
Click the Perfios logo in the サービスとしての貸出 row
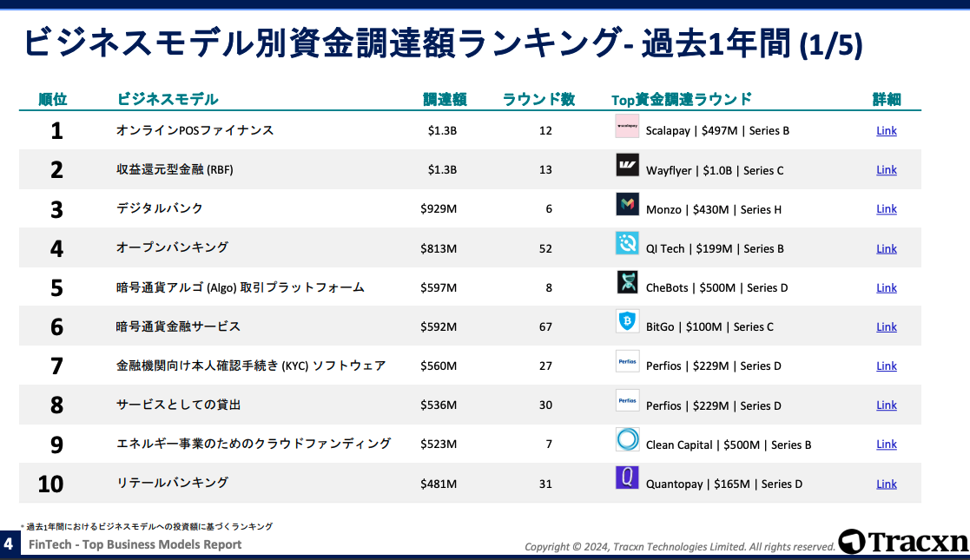tap(627, 400)
